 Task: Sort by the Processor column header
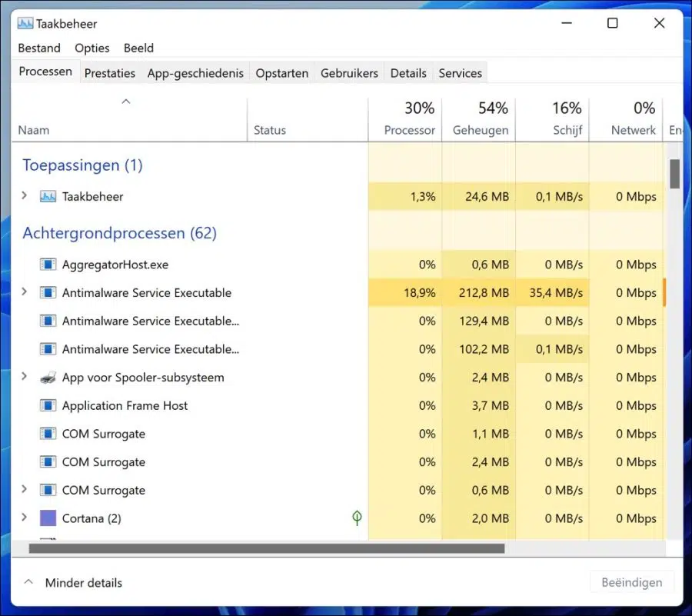tap(405, 119)
